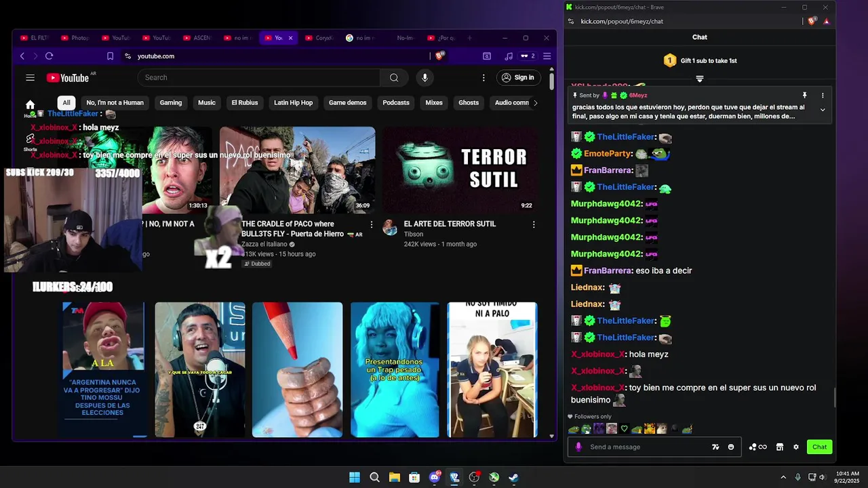Open YouTube settings three-dot menu
The width and height of the screenshot is (868, 488).
point(484,78)
